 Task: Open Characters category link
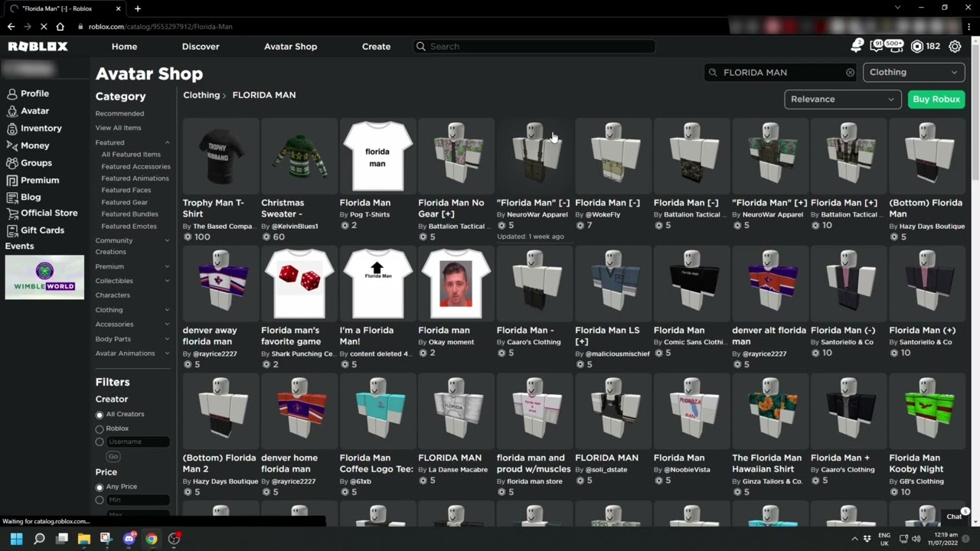[x=113, y=295]
